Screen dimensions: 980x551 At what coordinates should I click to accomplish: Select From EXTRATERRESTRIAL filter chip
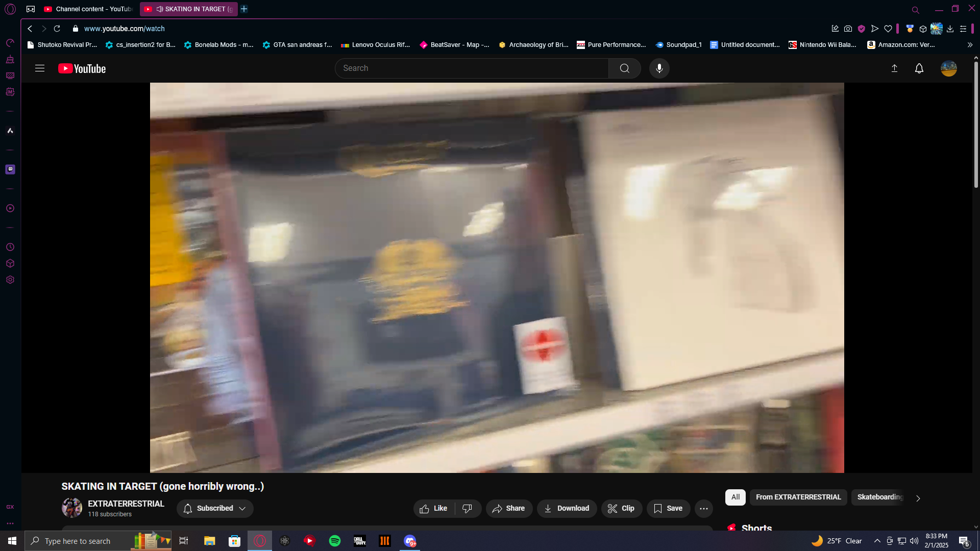tap(798, 497)
